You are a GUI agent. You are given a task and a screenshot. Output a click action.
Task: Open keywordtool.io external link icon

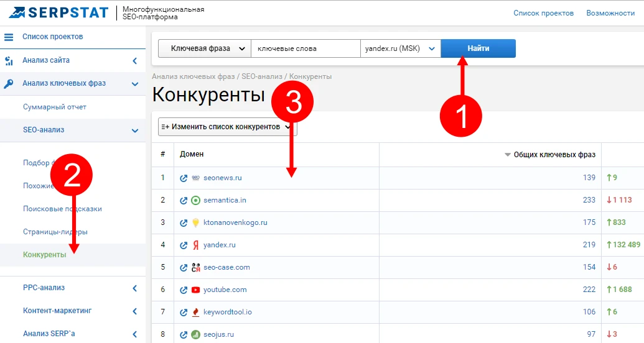[x=184, y=312]
